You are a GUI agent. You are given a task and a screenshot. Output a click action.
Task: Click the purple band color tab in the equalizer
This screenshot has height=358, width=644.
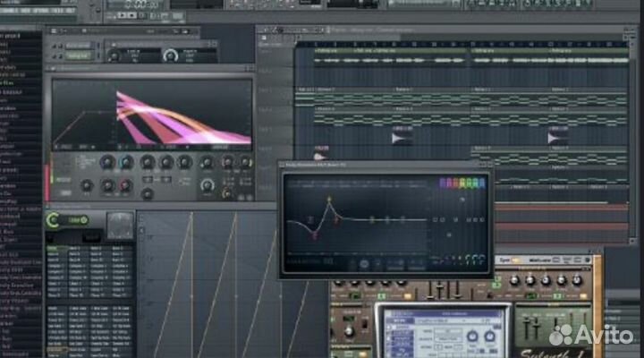444,183
